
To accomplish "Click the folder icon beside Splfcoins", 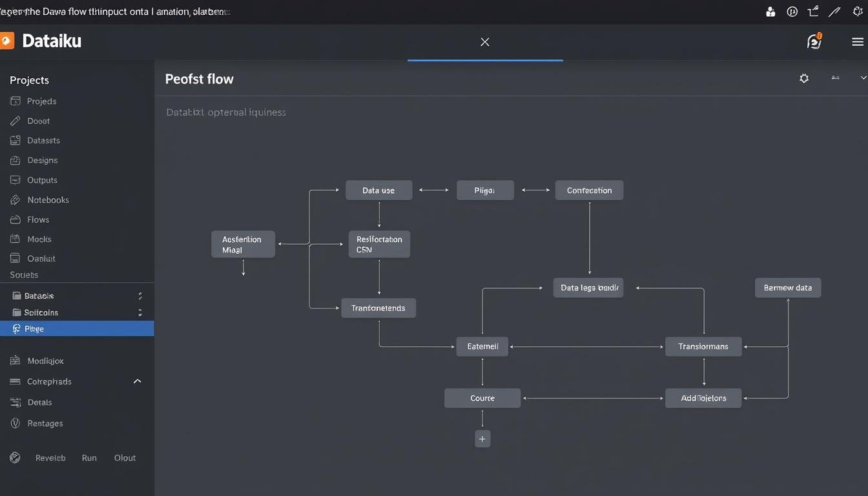I will 17,313.
